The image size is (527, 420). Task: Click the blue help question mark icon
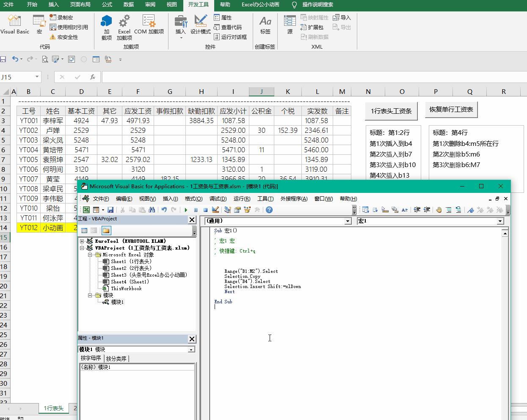pyautogui.click(x=269, y=210)
